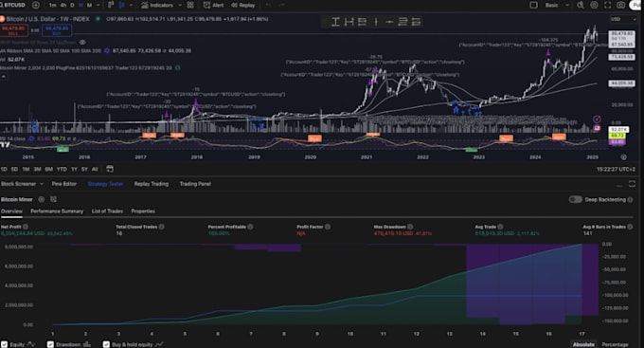
Task: Select the 6M date range
Action: [49, 169]
